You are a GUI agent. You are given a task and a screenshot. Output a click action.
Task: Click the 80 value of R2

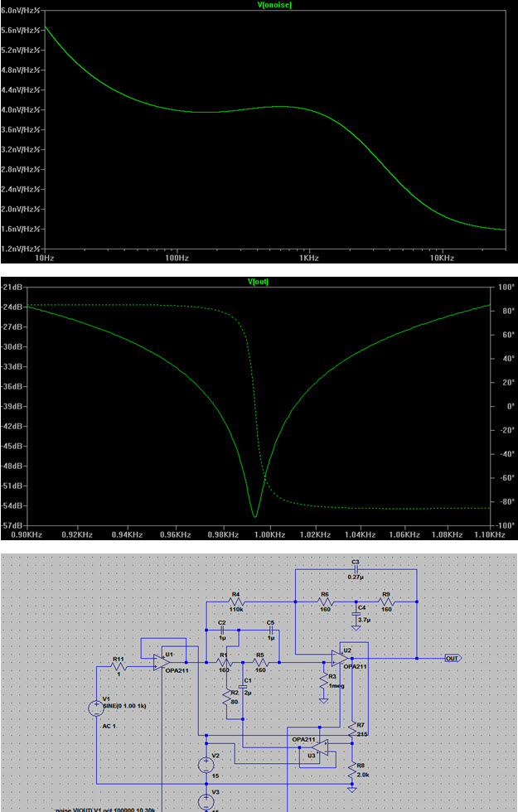coord(235,702)
